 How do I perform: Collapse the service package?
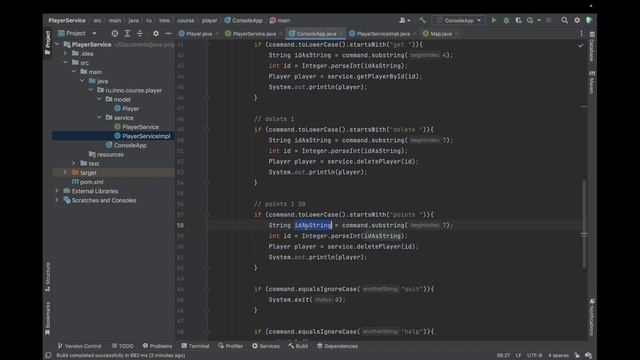point(99,118)
